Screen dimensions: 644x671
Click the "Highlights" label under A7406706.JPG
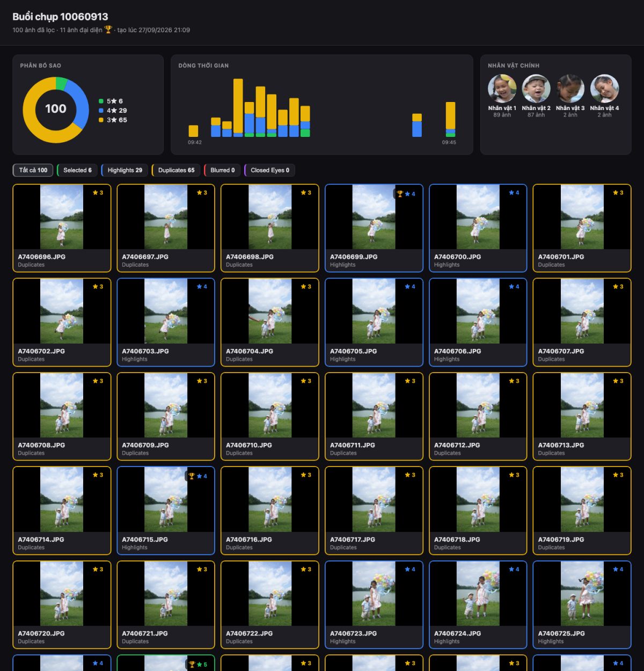coord(447,359)
